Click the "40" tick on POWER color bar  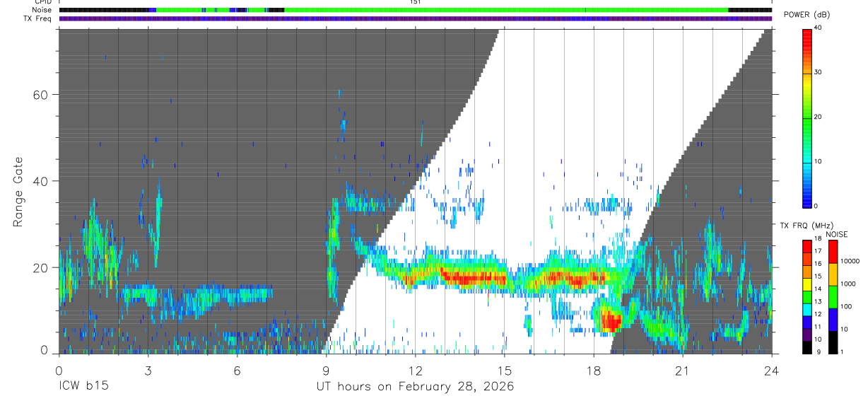819,28
